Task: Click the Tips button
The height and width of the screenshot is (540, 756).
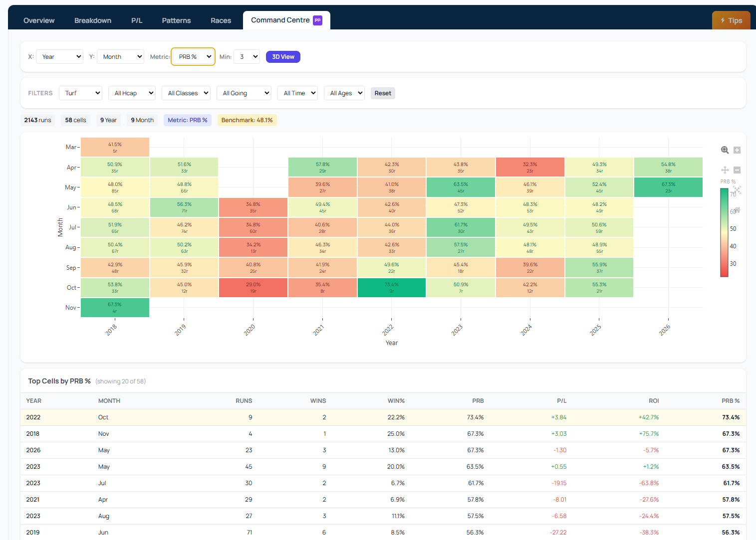Action: (731, 20)
